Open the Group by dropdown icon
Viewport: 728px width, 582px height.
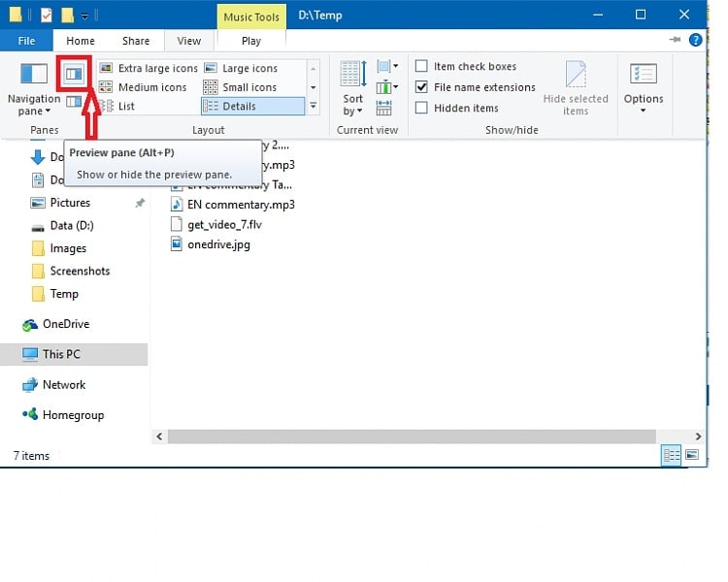tap(387, 66)
